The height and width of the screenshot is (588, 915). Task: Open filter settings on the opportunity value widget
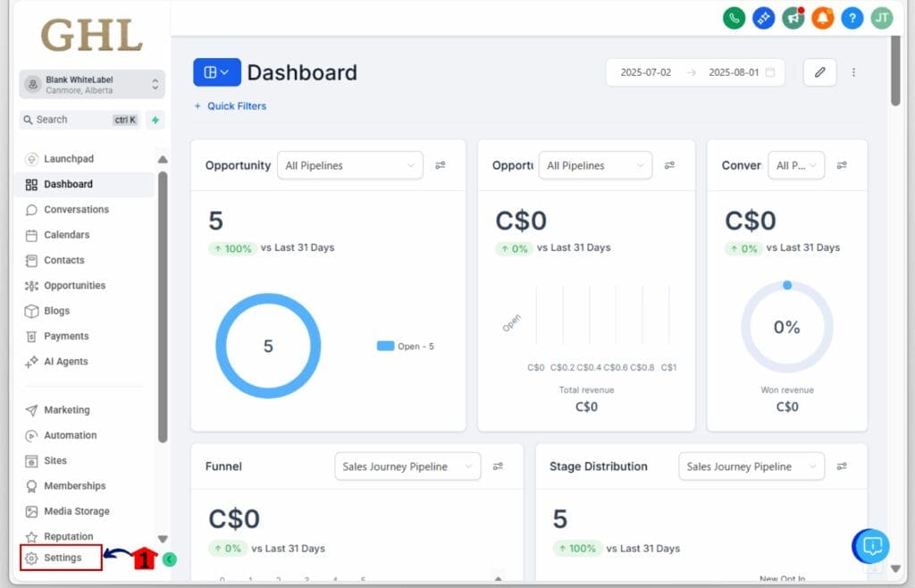(x=669, y=165)
